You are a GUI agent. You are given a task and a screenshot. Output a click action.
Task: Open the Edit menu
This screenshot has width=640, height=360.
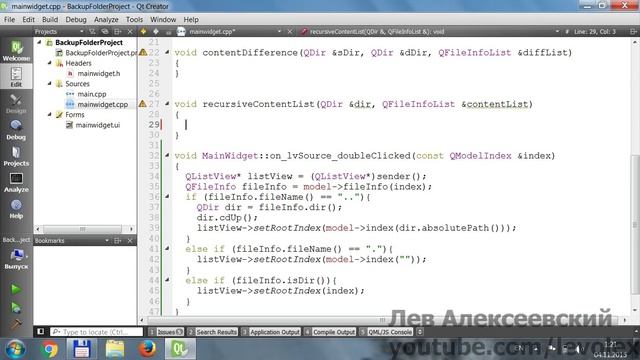[x=28, y=19]
